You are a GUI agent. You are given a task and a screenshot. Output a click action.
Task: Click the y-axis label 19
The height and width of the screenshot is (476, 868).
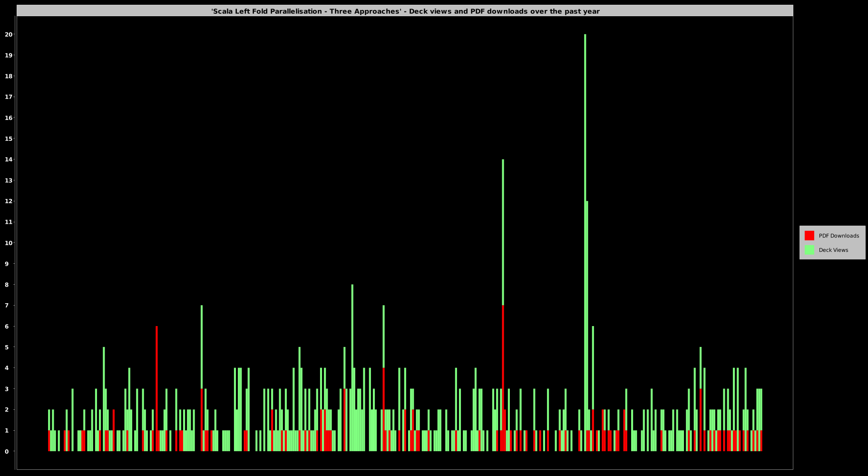8,55
